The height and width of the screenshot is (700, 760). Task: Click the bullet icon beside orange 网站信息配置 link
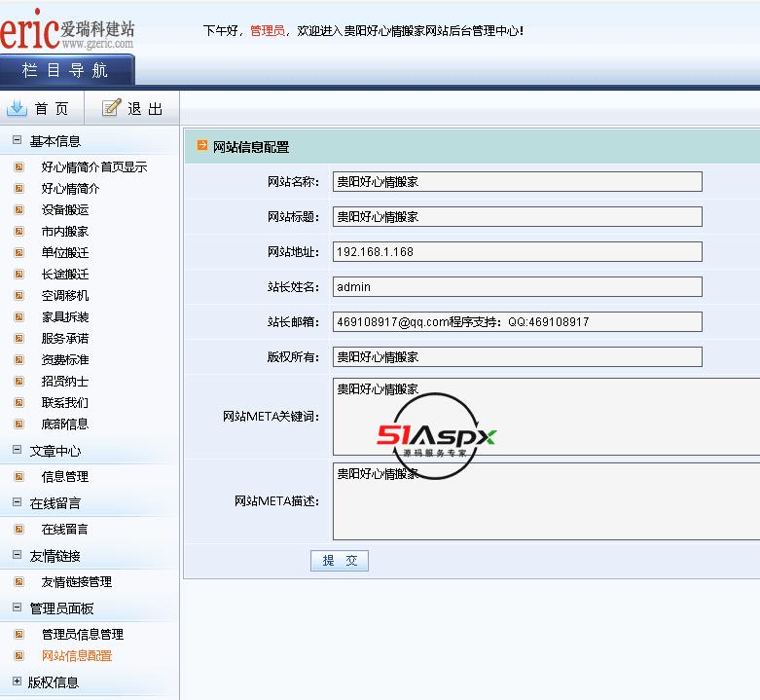pos(18,656)
